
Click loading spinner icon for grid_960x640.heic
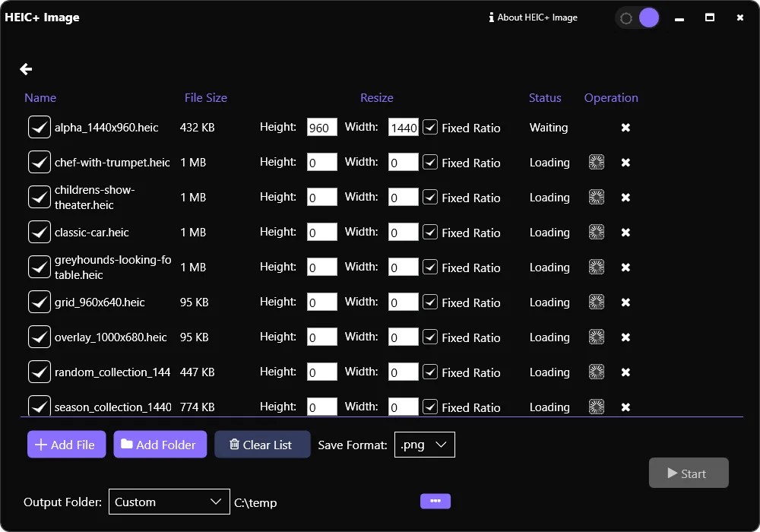pos(596,302)
